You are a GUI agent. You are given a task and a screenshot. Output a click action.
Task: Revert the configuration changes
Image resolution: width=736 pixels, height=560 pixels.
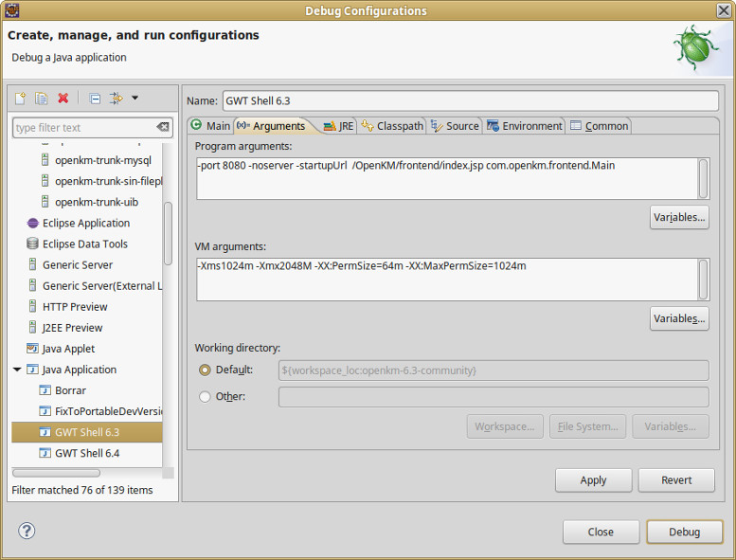(676, 480)
